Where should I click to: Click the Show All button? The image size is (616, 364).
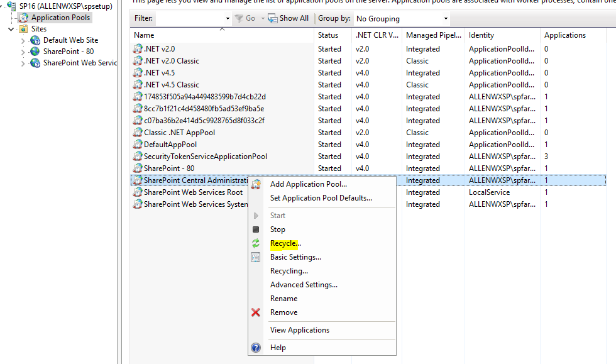click(289, 18)
